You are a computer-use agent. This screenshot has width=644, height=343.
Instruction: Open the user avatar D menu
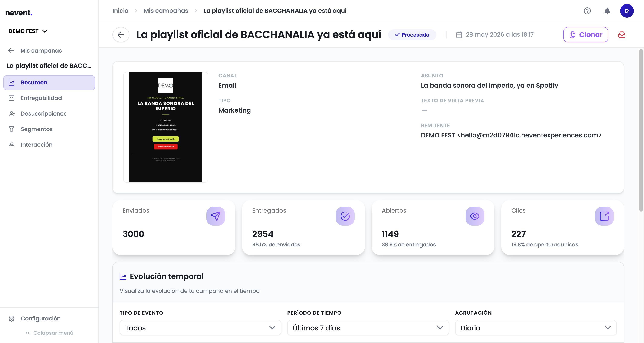(x=627, y=11)
